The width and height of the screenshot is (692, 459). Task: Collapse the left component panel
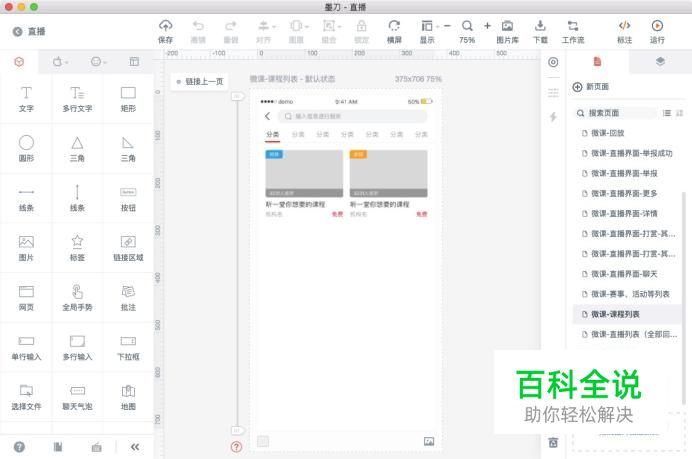[x=135, y=447]
